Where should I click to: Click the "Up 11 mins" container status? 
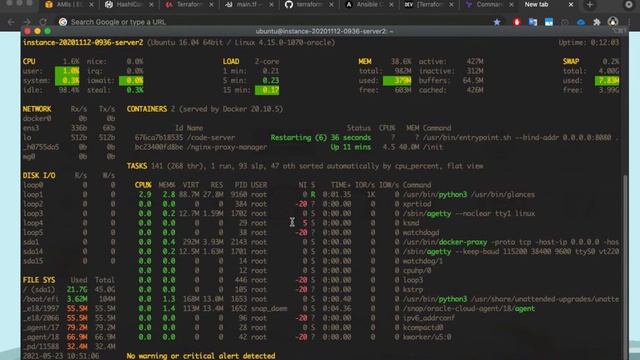351,147
